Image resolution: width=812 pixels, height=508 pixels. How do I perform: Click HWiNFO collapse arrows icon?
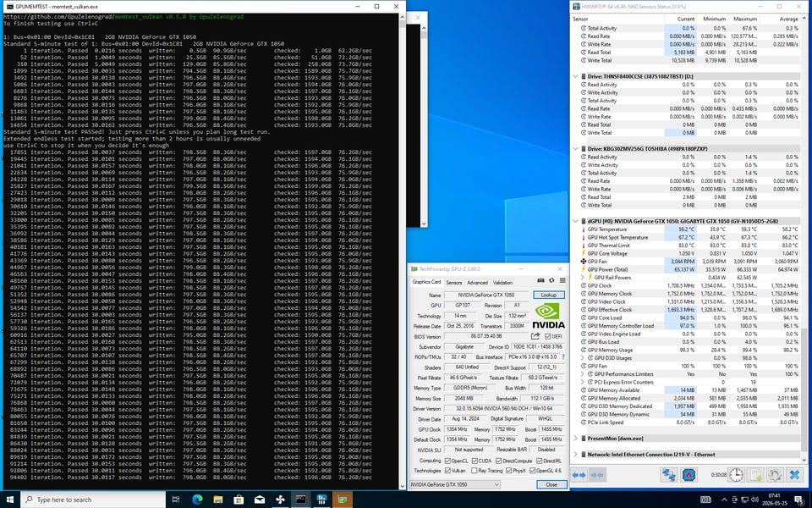(x=596, y=475)
